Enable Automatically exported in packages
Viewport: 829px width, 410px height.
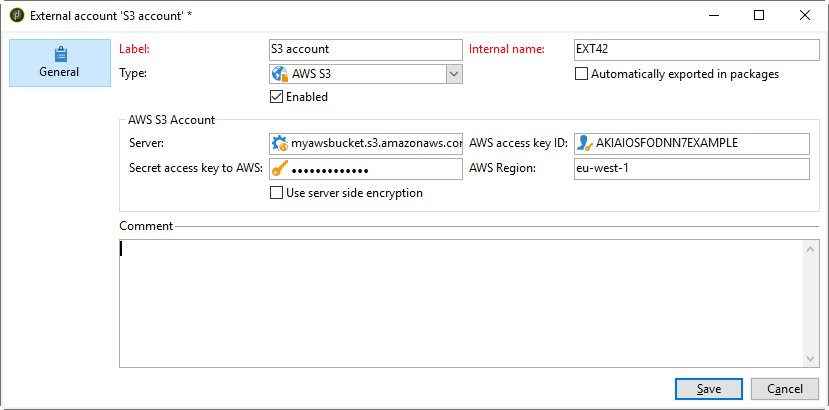point(582,74)
